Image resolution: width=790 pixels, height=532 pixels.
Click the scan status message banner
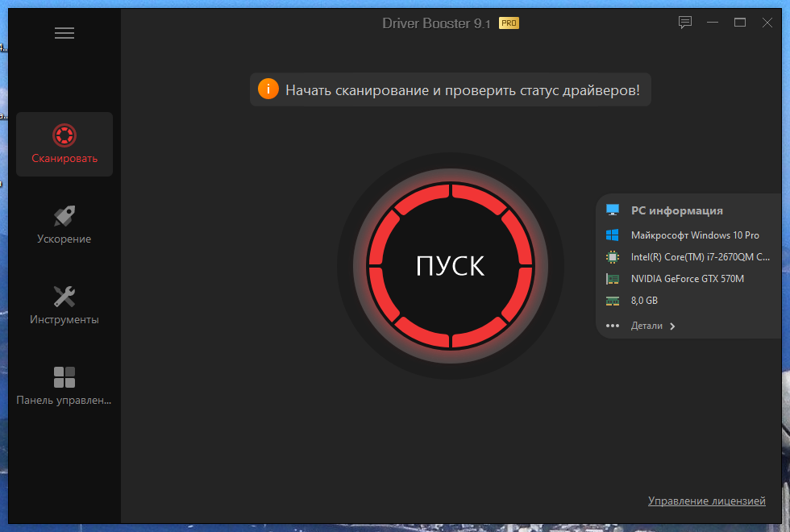pyautogui.click(x=451, y=89)
